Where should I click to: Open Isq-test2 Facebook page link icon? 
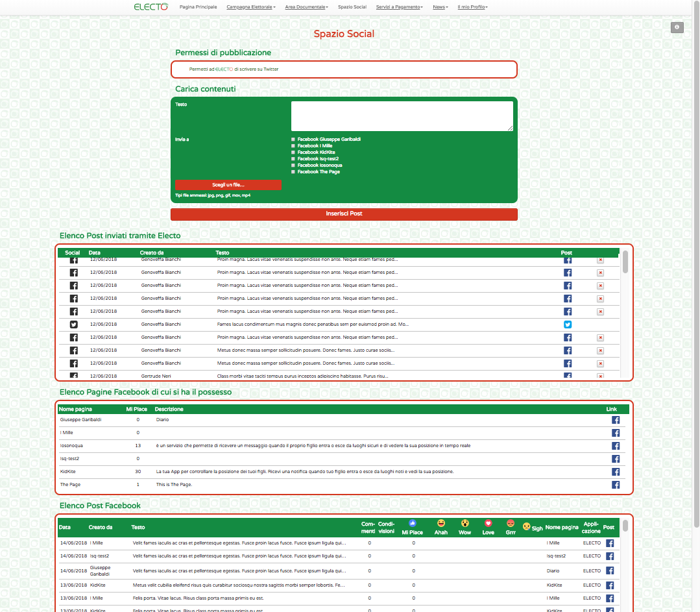click(616, 459)
